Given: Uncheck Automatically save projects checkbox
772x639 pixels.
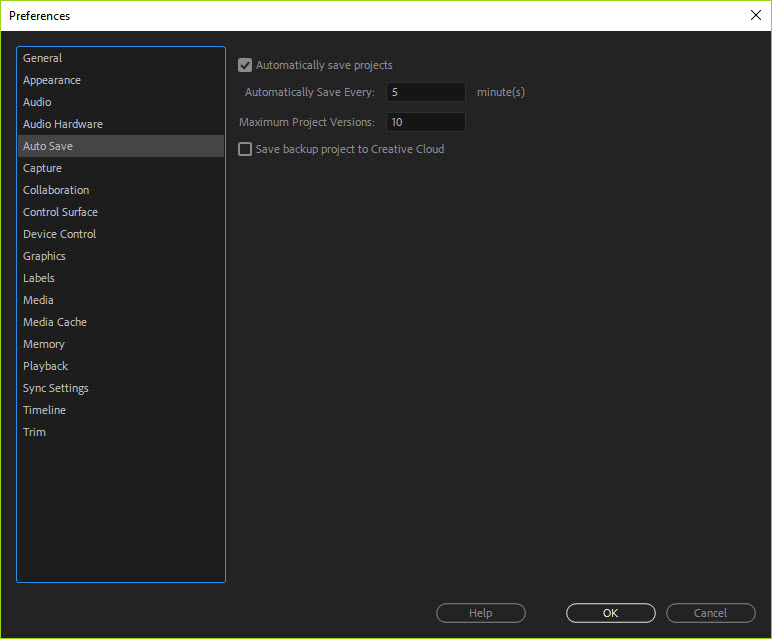Looking at the screenshot, I should pos(245,66).
